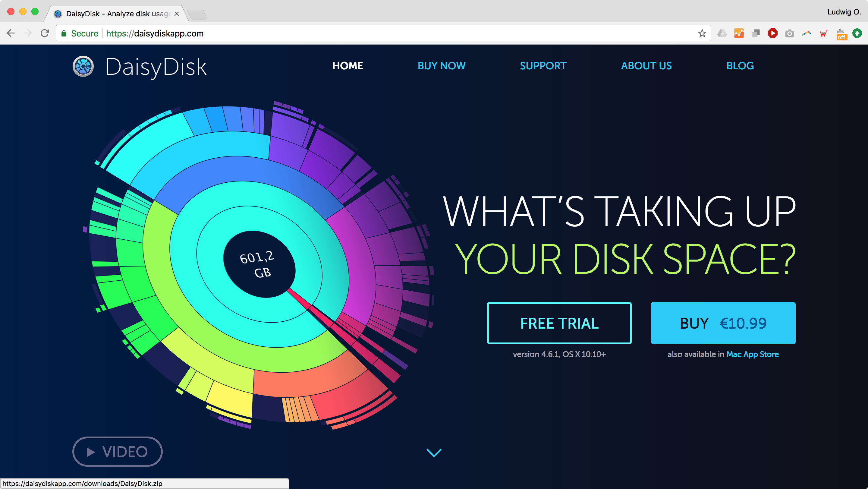Click the bookmark star icon in address bar

(702, 33)
